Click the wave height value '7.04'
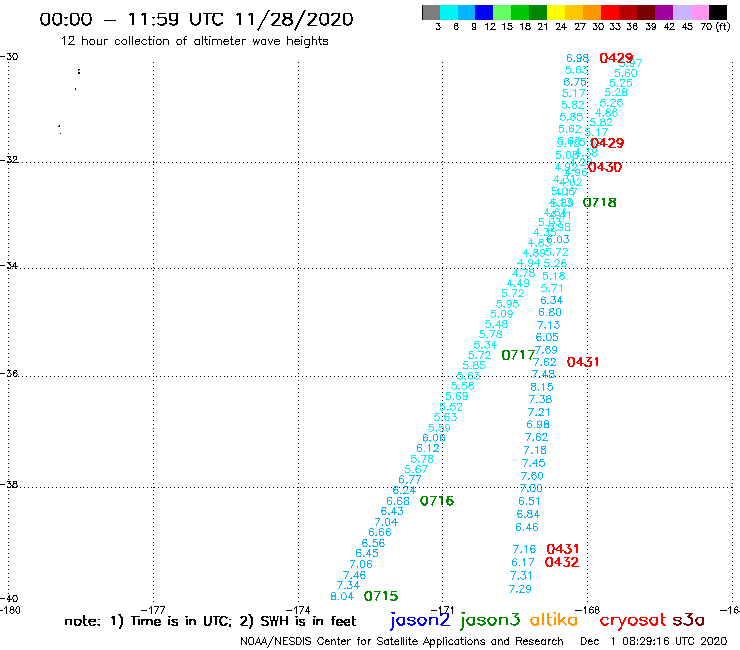This screenshot has height=650, width=740. coord(386,522)
